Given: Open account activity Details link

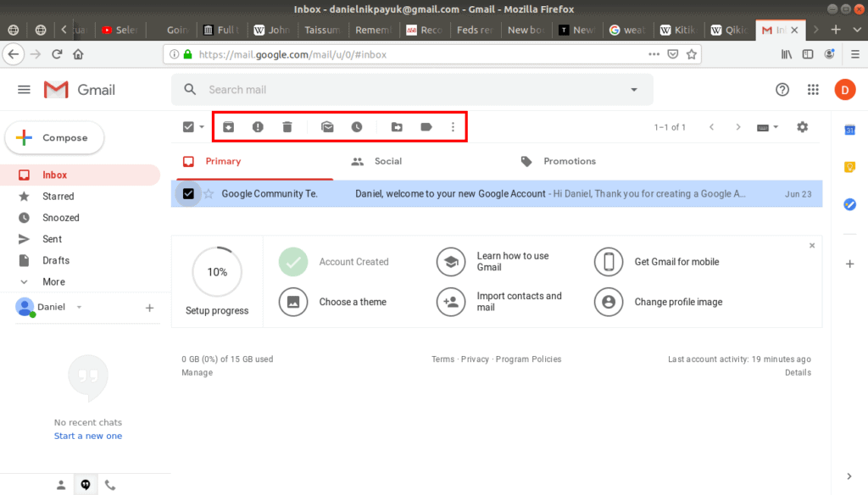Looking at the screenshot, I should [x=798, y=373].
